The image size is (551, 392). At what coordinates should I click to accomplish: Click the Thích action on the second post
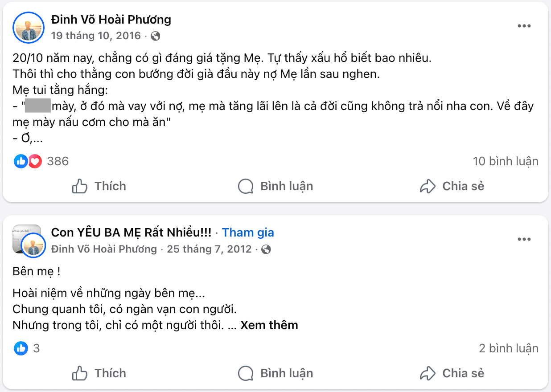tap(99, 373)
